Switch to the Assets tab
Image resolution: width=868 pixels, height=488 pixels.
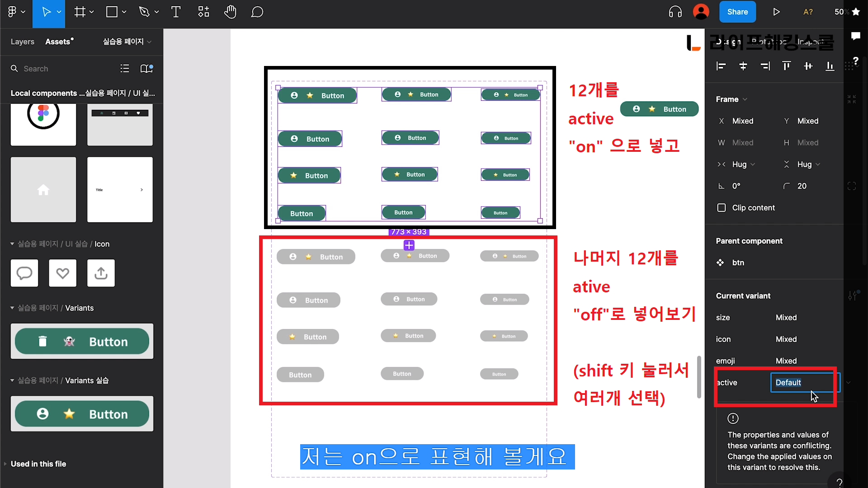(58, 42)
